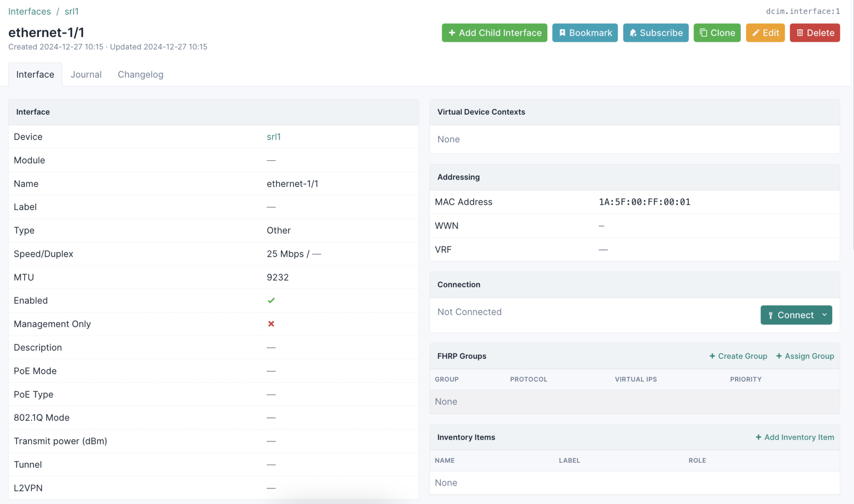The height and width of the screenshot is (504, 854).
Task: Click the plus icon on Add Child Interface
Action: [x=452, y=33]
